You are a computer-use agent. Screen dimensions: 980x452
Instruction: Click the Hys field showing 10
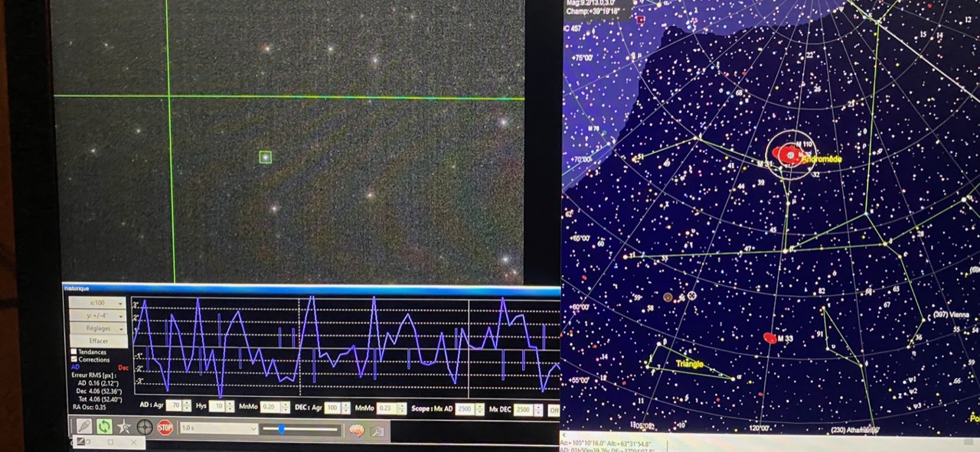pos(217,405)
